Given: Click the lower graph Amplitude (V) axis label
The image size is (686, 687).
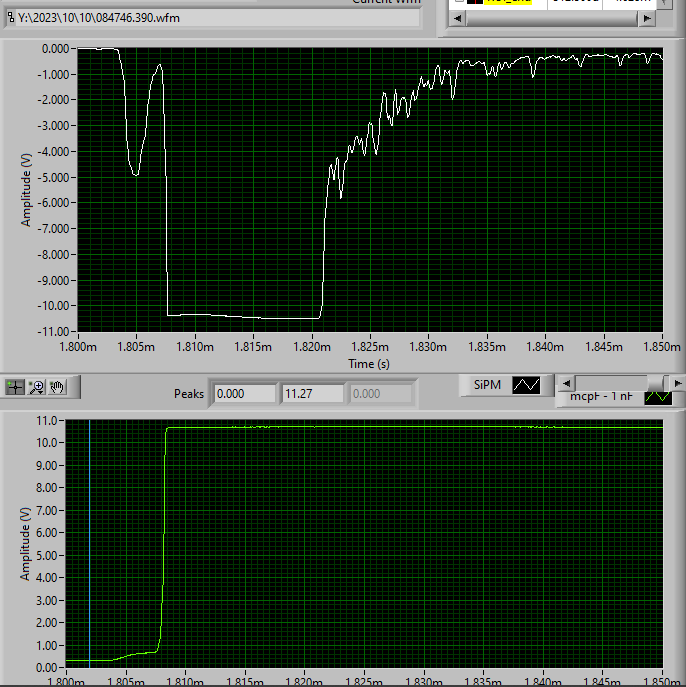Looking at the screenshot, I should (25, 544).
